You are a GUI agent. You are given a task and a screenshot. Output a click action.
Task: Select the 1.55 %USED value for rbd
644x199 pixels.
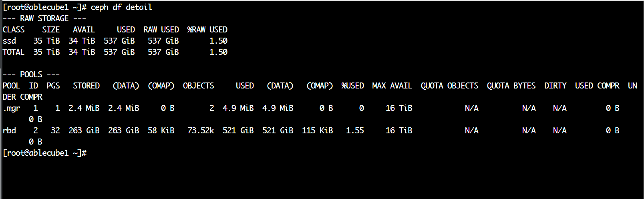(355, 131)
